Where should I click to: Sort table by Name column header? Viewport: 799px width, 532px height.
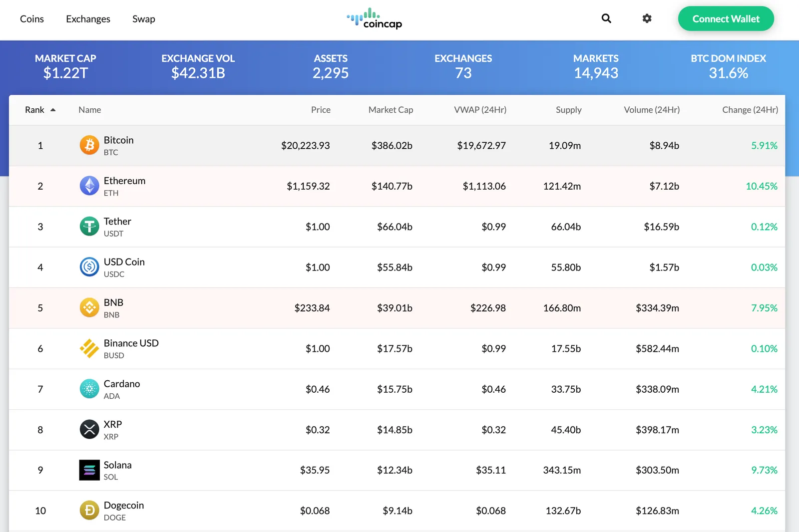(x=90, y=110)
